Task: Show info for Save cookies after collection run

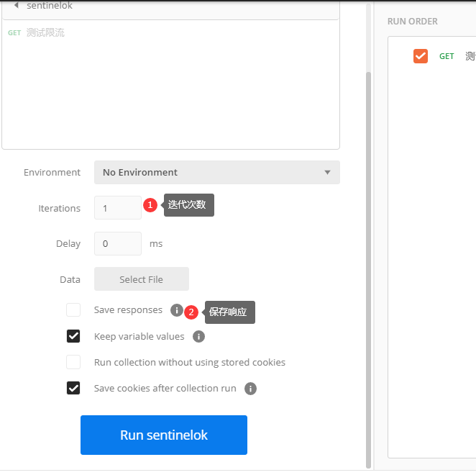Action: click(x=250, y=389)
